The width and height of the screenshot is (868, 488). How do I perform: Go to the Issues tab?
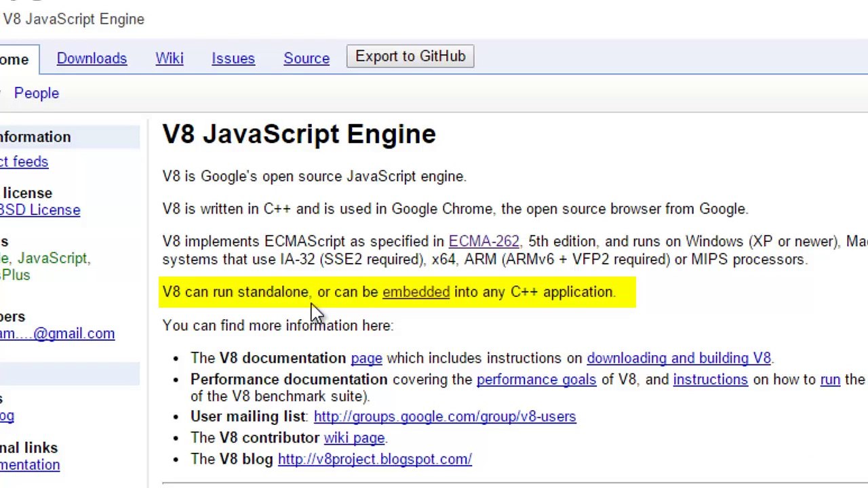tap(233, 58)
